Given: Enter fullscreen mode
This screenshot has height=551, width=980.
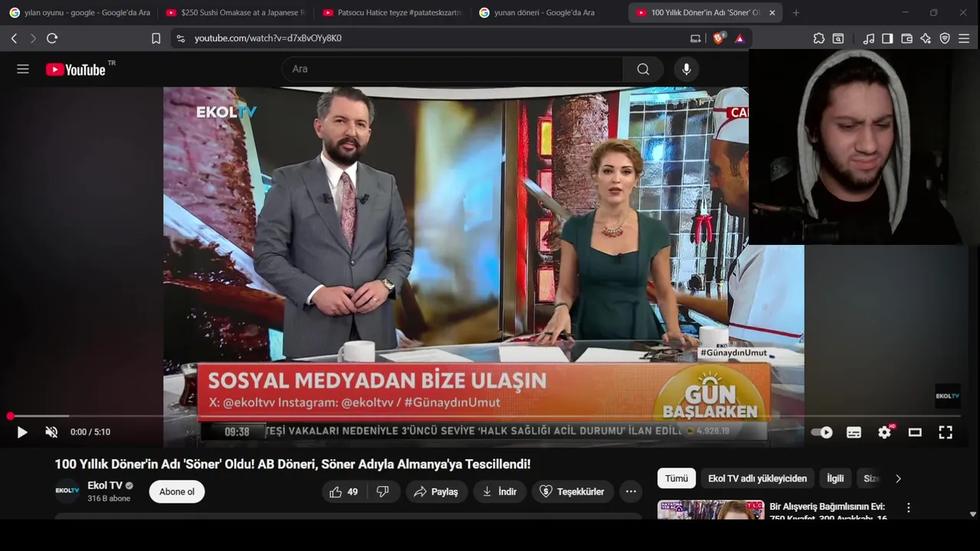Looking at the screenshot, I should tap(946, 432).
